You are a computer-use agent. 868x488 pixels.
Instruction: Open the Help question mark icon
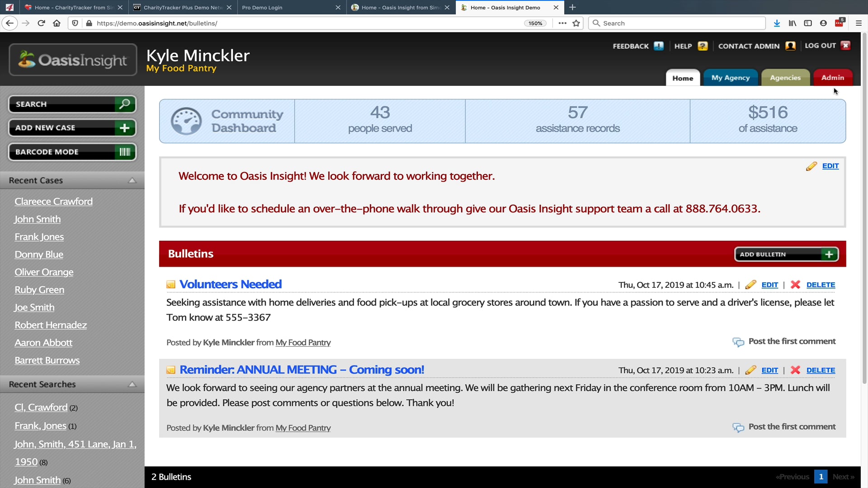tap(703, 46)
